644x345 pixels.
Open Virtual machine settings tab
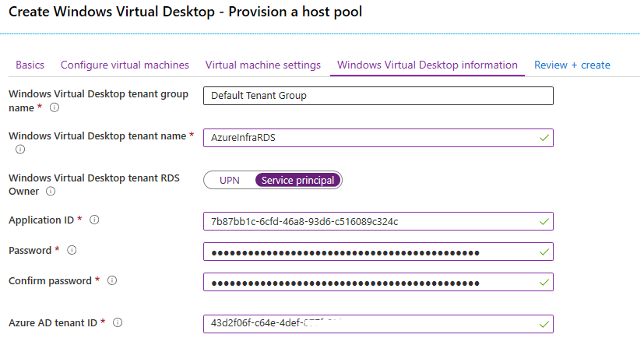coord(263,65)
